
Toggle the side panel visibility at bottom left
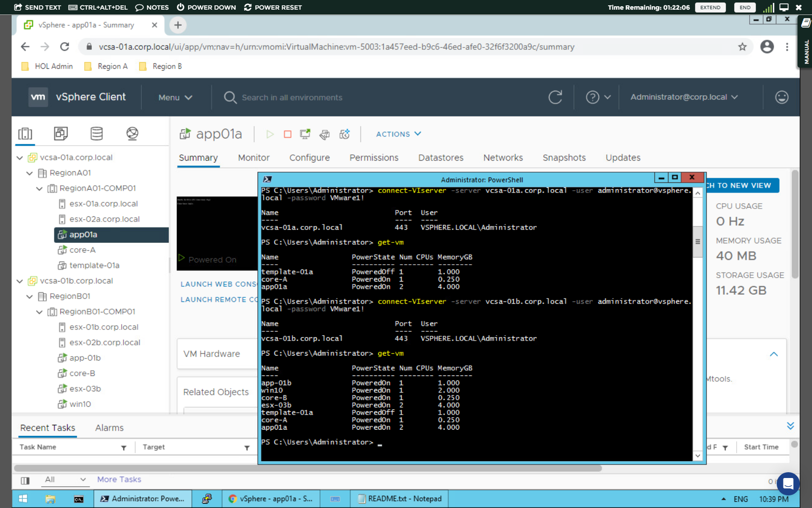click(x=25, y=480)
